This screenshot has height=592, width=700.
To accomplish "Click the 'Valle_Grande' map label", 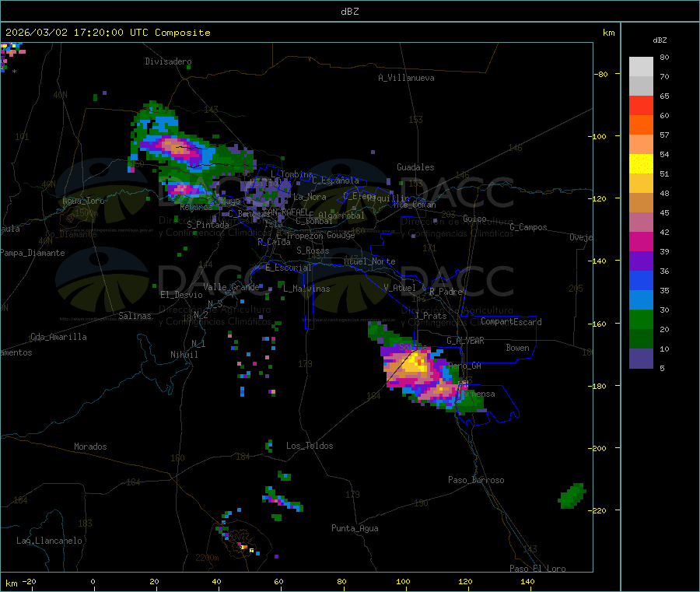I will point(231,287).
